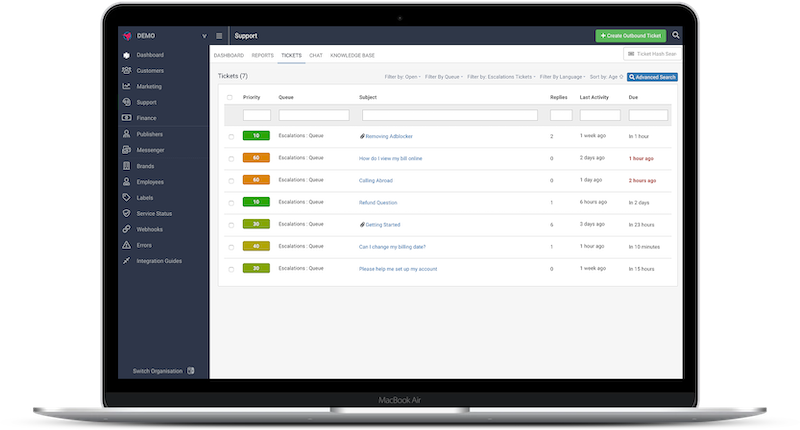Switch to the Reports tab
This screenshot has width=800, height=430.
(x=263, y=55)
